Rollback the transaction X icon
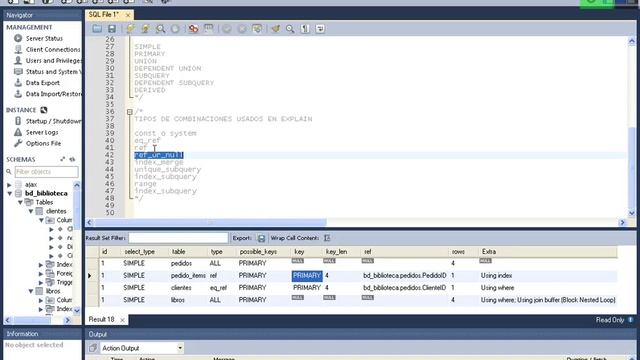The image size is (640, 360). point(242,29)
